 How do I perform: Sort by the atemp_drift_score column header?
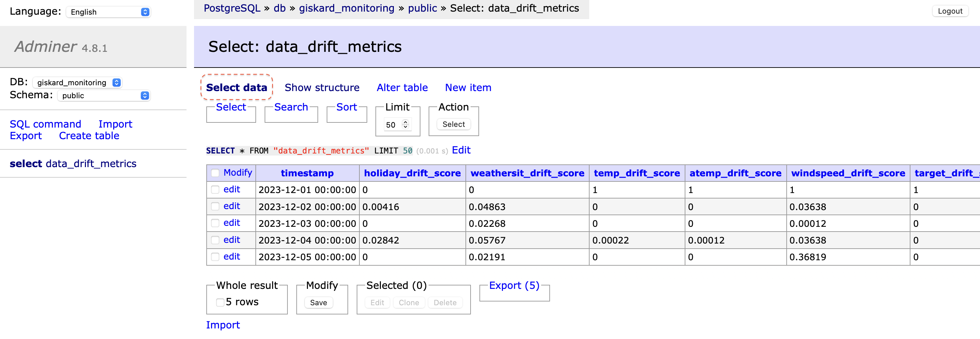coord(736,173)
